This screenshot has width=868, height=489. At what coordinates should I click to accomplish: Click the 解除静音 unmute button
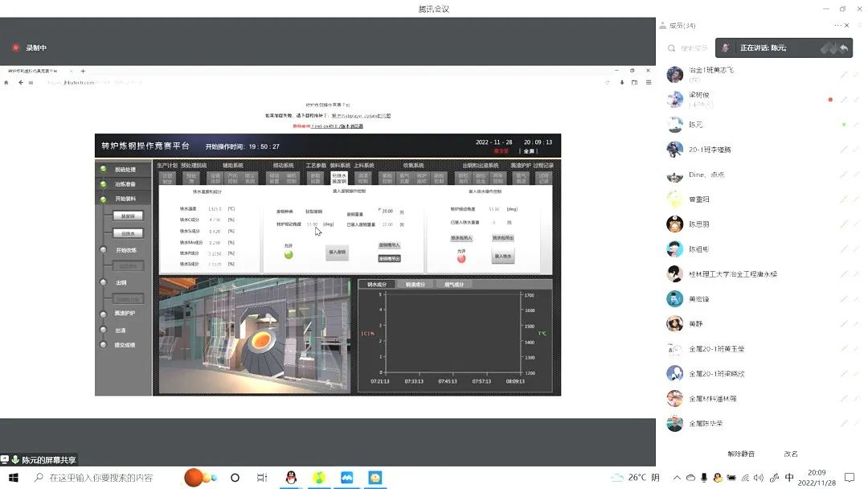(740, 454)
